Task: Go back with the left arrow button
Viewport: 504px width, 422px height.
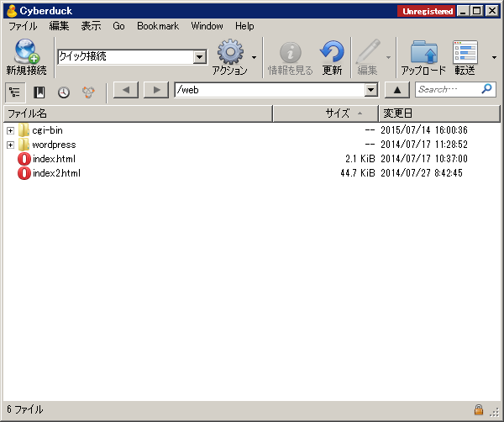Action: click(126, 90)
